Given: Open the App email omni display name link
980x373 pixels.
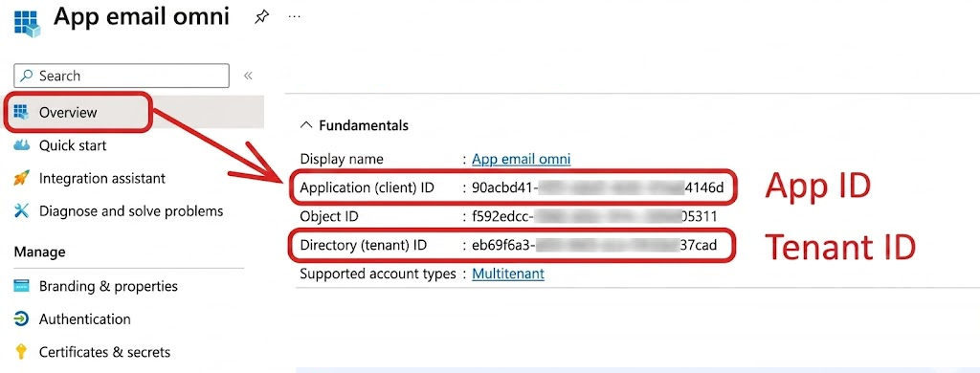Looking at the screenshot, I should 521,159.
